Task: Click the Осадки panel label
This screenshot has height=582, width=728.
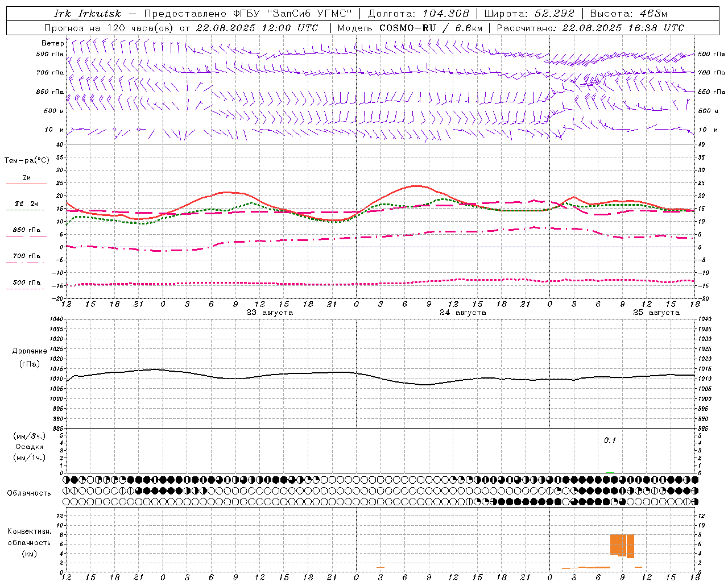Action: point(30,447)
